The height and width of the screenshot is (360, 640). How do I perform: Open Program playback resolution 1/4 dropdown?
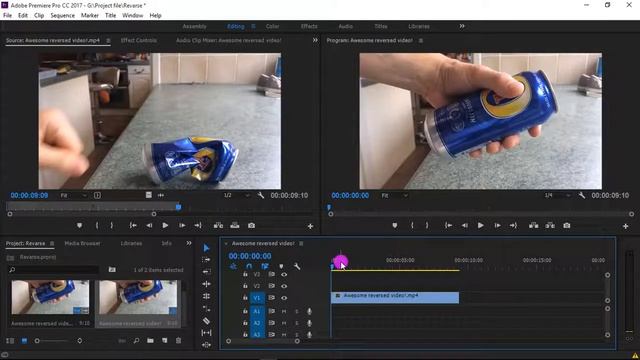coord(558,196)
